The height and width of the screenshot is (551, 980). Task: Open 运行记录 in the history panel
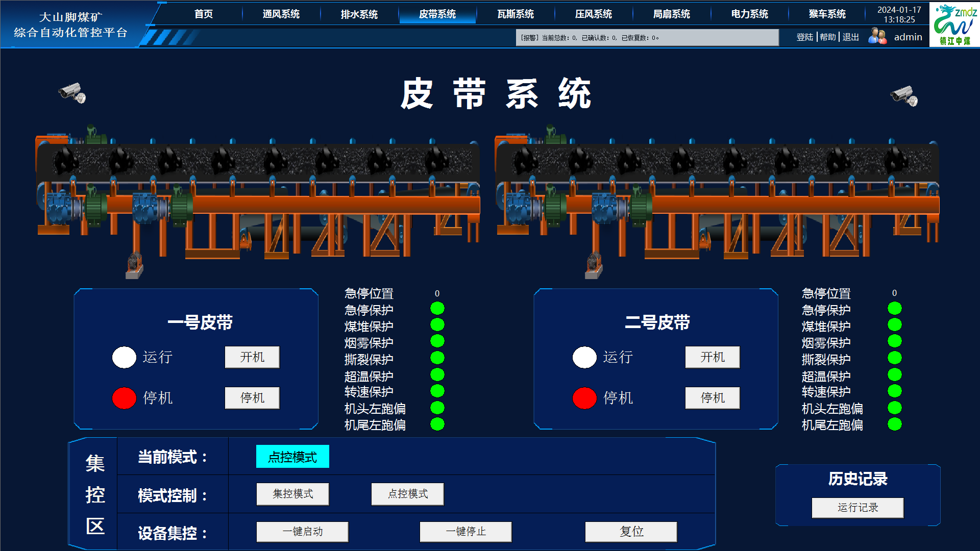pos(857,508)
